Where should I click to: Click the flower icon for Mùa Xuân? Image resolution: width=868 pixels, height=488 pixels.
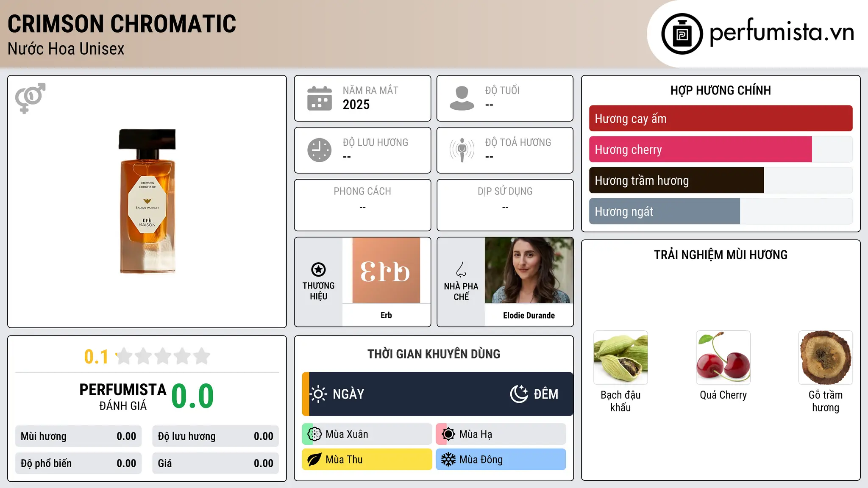pyautogui.click(x=314, y=434)
